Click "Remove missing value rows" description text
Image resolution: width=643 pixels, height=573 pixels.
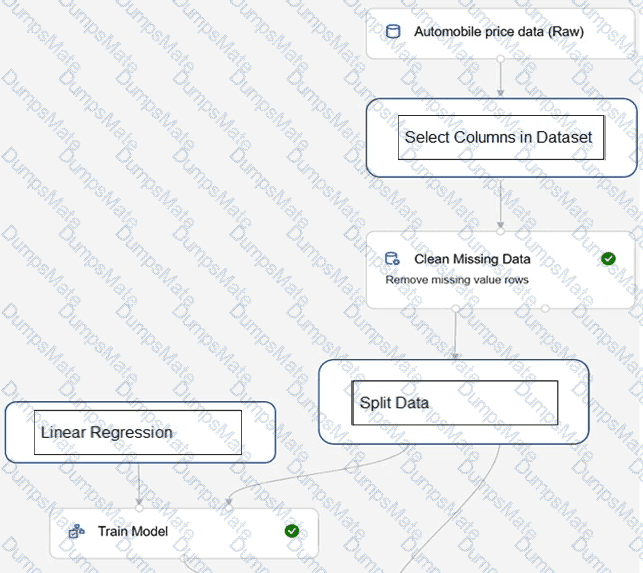coord(457,280)
